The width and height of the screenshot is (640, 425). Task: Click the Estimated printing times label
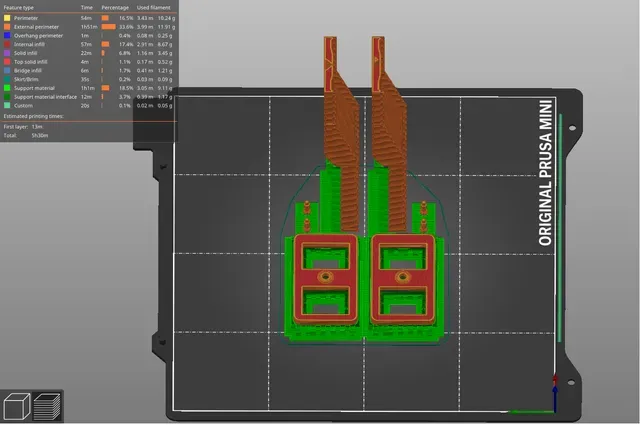[33, 116]
